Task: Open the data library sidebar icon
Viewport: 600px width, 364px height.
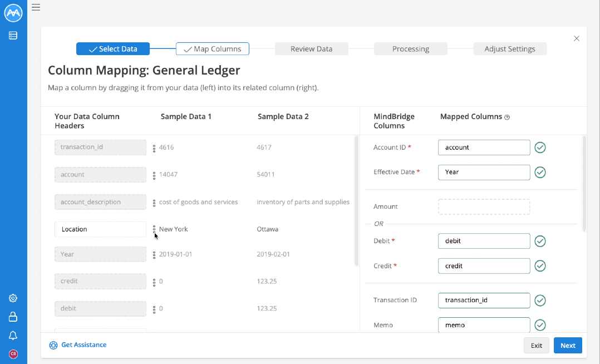Action: click(13, 36)
